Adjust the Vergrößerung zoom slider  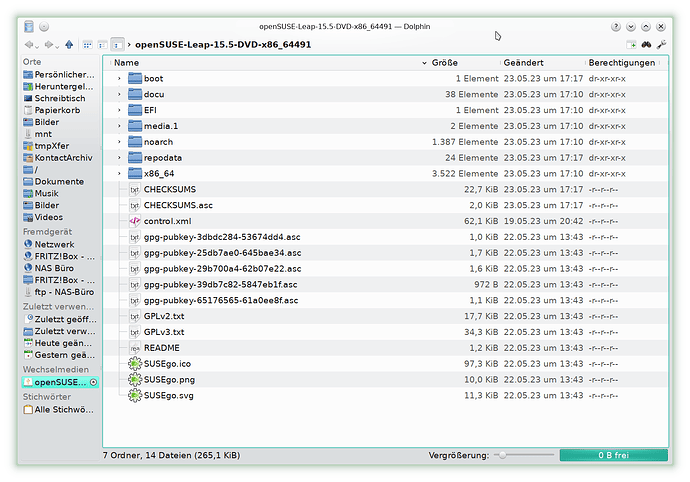click(524, 455)
